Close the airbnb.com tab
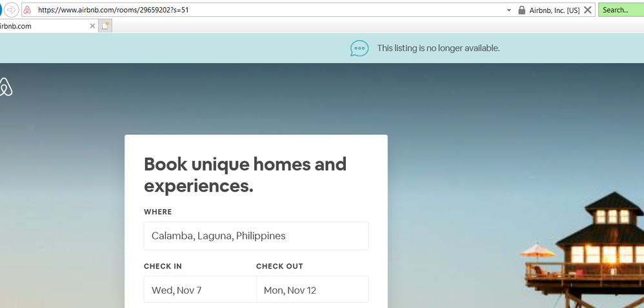 (x=92, y=26)
